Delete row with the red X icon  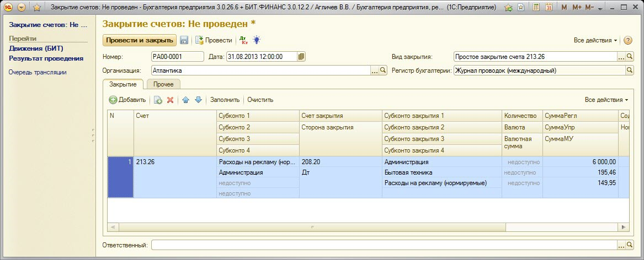click(171, 100)
